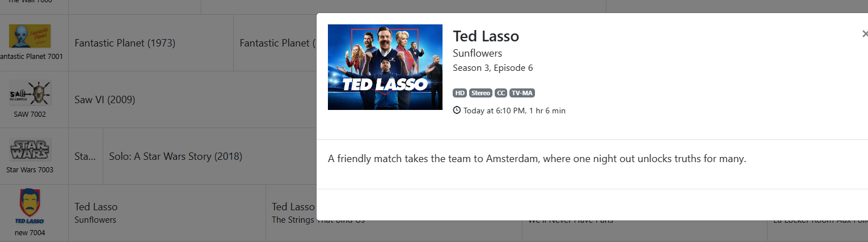Select the SAW collection channel logo
Screen dimensions: 868x242
[30, 93]
